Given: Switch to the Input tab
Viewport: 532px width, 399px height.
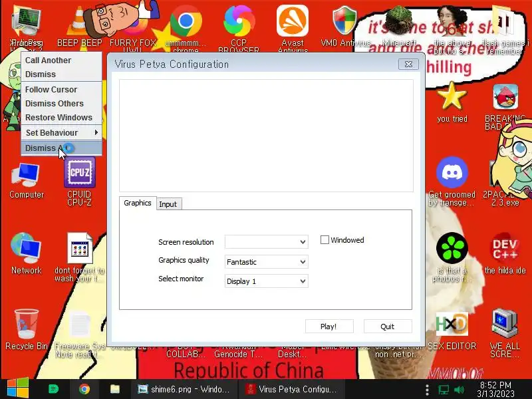Looking at the screenshot, I should pyautogui.click(x=169, y=204).
